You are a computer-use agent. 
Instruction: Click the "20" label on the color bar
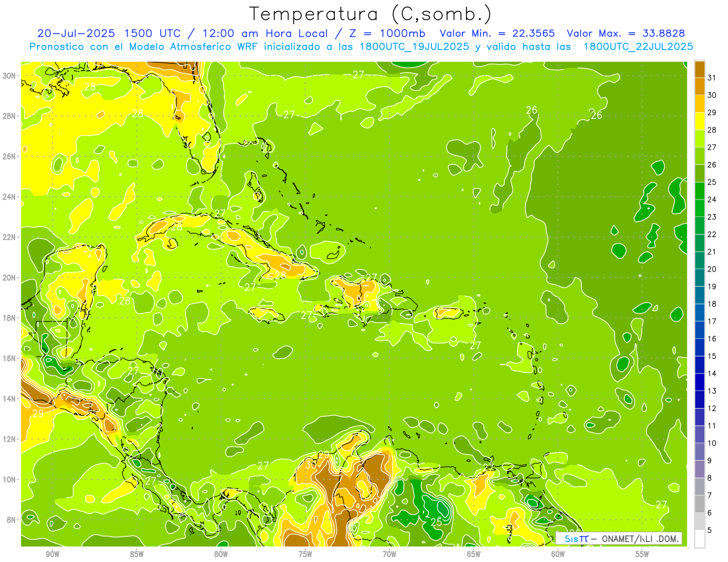(712, 269)
